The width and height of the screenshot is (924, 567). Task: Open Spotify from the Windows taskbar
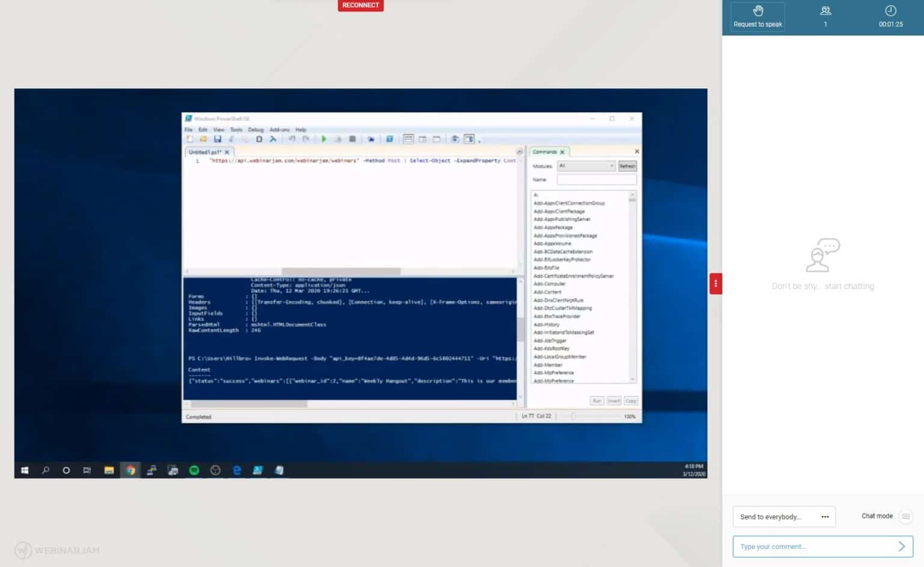click(194, 470)
